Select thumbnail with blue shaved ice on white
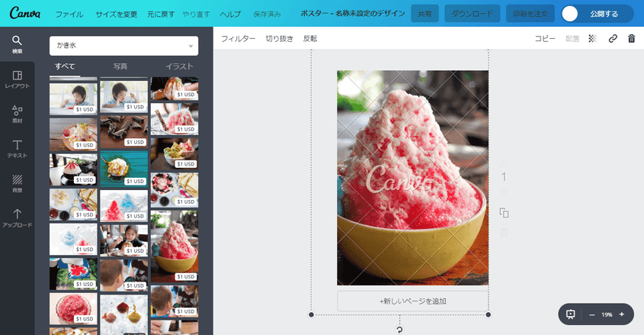This screenshot has width=644, height=335. click(x=73, y=239)
